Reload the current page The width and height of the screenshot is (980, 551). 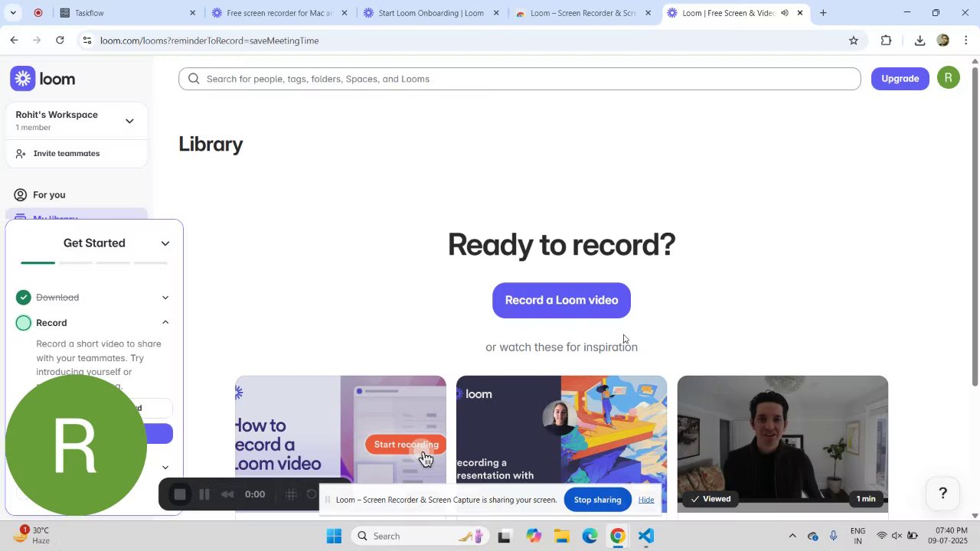coord(60,41)
